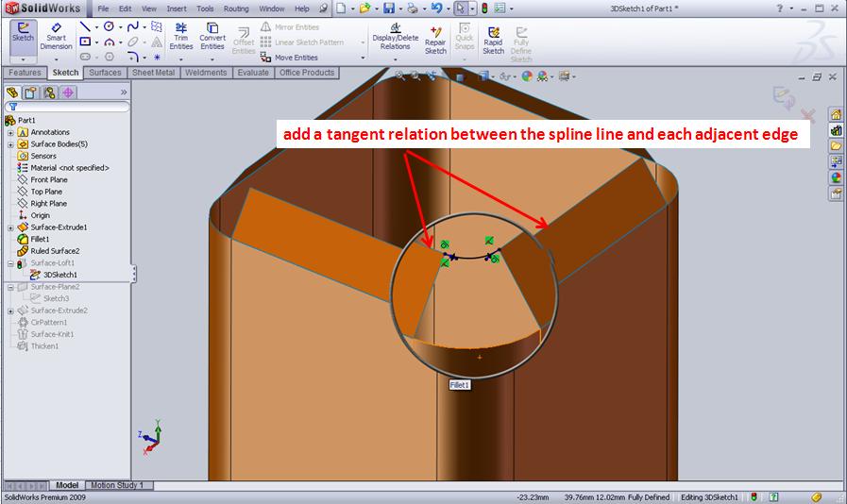Viewport: 847px width, 504px height.
Task: Pin the menu bar with the pushpin
Action: pyautogui.click(x=323, y=8)
